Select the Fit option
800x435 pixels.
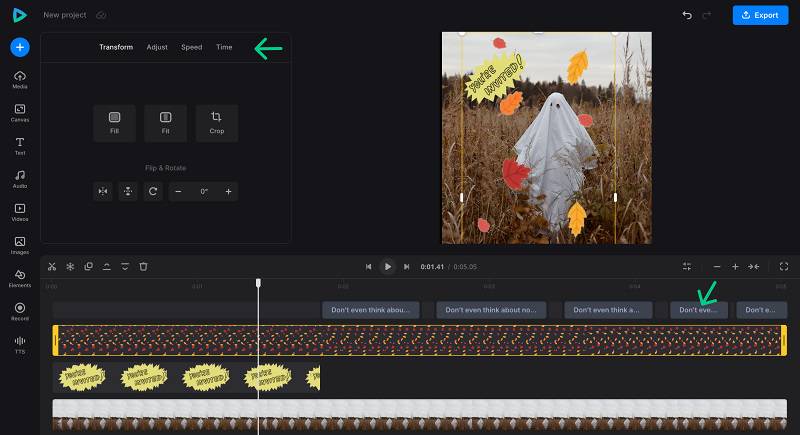(x=165, y=123)
